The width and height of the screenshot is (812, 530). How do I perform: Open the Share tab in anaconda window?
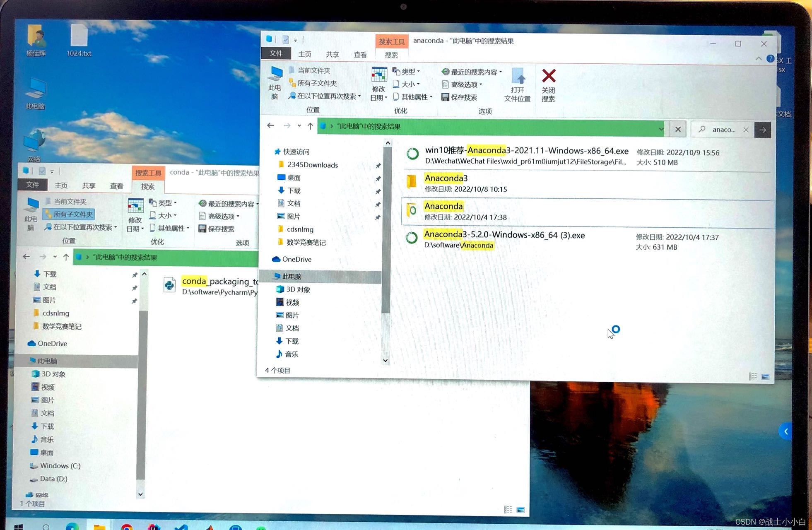333,55
